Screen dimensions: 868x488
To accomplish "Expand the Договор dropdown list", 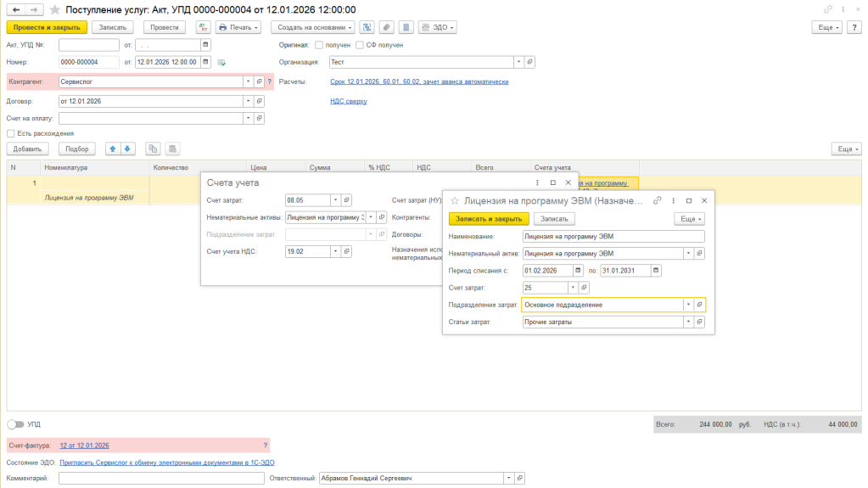I will click(x=248, y=101).
